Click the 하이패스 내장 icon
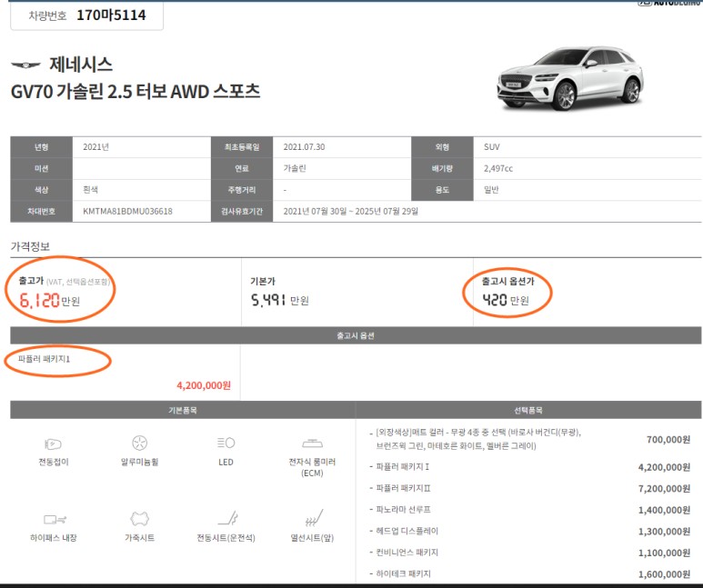 55,520
